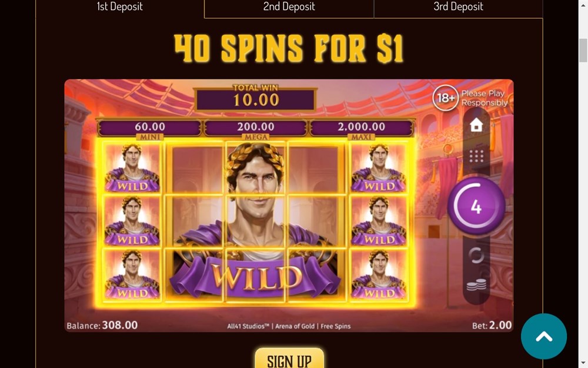The height and width of the screenshot is (368, 588).
Task: Switch to the 2nd Deposit tab
Action: (289, 8)
